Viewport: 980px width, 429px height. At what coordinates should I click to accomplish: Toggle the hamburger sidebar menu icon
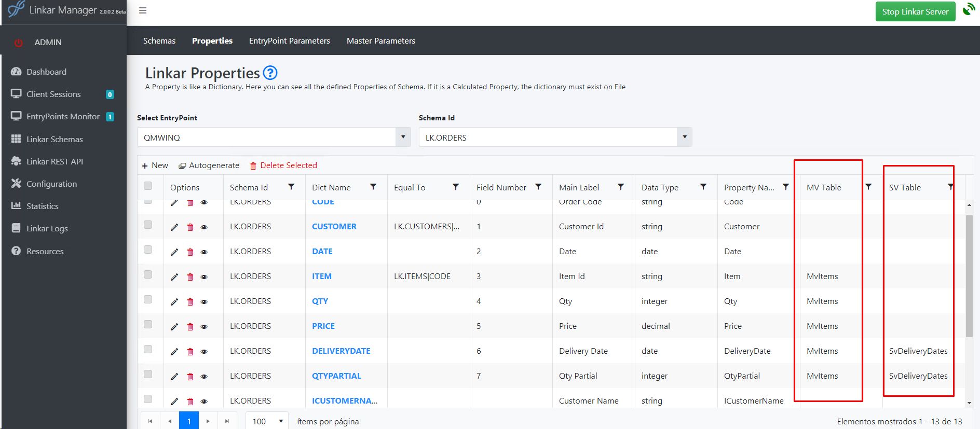click(143, 10)
